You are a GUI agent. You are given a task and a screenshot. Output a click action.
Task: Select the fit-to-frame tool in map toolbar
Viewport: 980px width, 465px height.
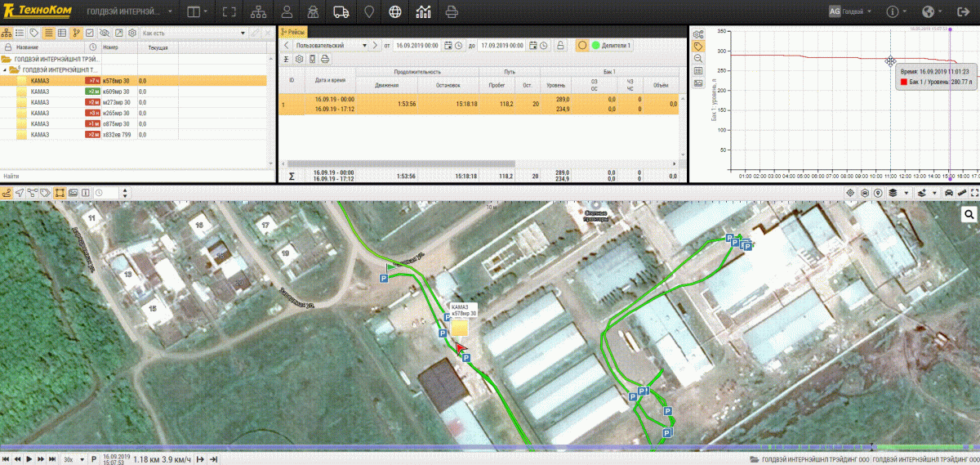60,193
